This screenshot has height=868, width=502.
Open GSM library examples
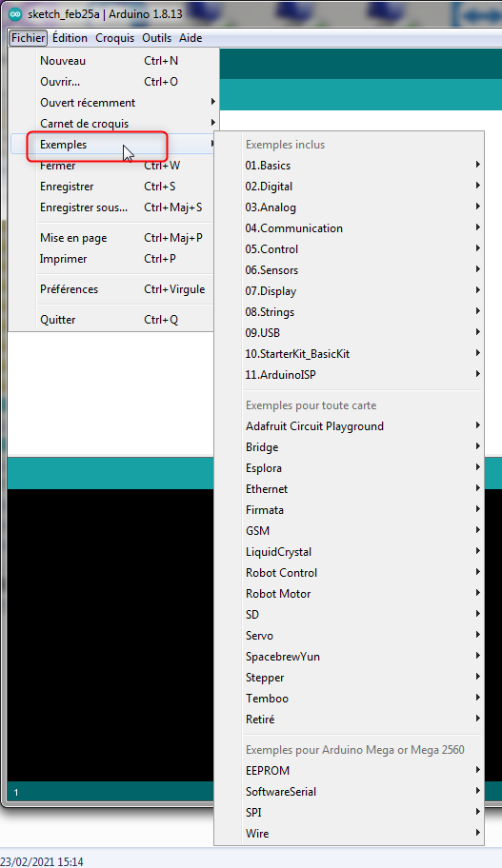click(349, 531)
